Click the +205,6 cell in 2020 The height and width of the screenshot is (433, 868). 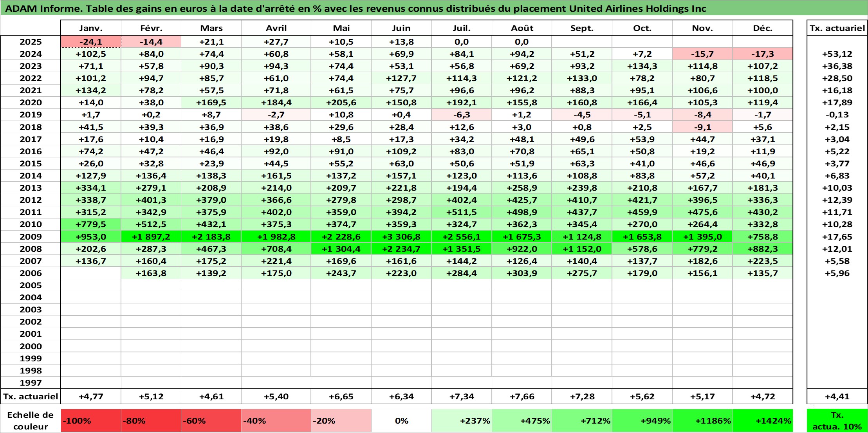point(341,103)
